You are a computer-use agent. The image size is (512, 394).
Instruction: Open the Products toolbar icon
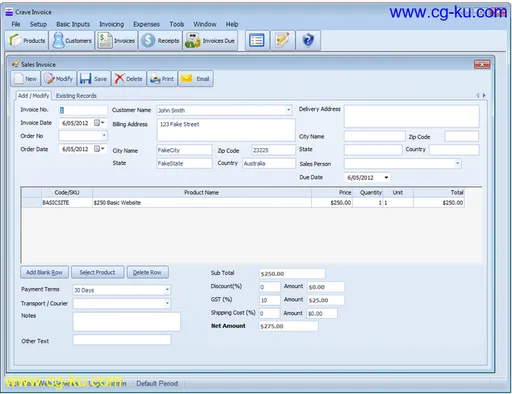point(27,41)
